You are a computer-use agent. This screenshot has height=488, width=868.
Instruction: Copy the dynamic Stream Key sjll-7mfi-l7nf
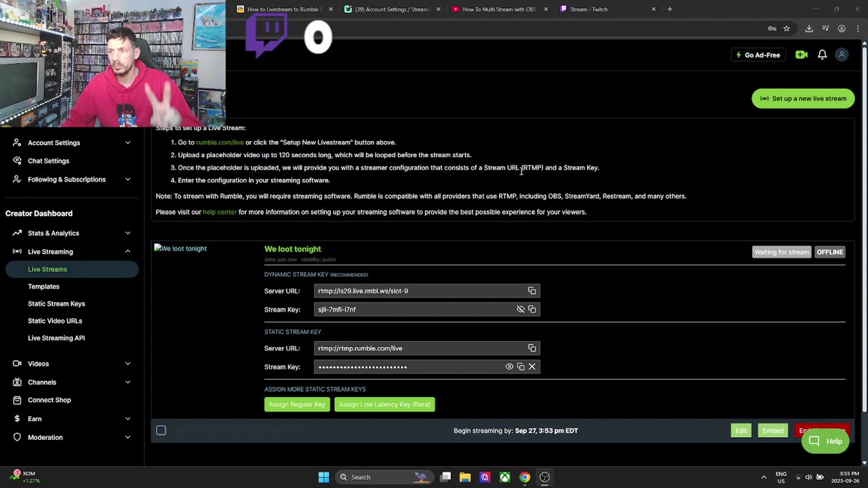coord(532,309)
